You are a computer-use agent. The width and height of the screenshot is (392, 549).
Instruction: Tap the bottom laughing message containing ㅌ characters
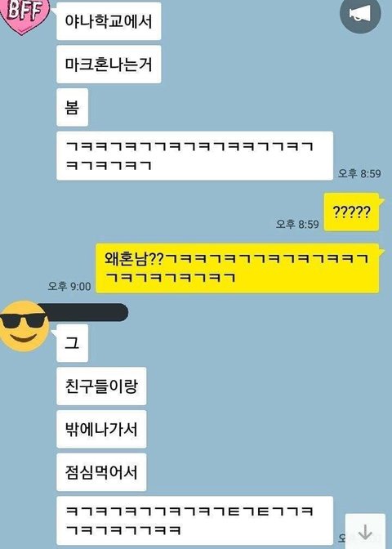pyautogui.click(x=194, y=520)
